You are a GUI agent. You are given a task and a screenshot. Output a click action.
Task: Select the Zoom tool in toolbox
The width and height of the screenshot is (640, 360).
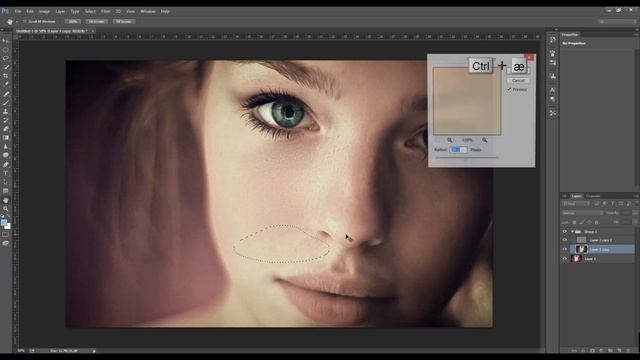6,209
